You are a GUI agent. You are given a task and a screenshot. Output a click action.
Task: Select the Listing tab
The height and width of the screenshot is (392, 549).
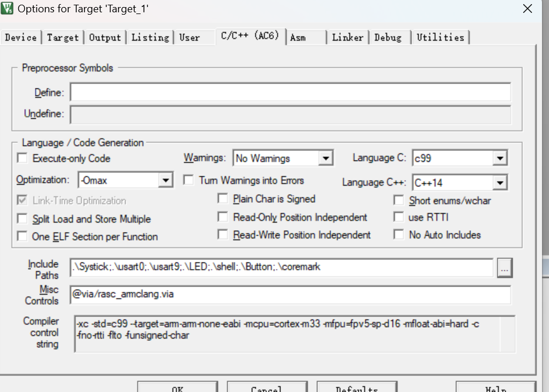coord(150,38)
